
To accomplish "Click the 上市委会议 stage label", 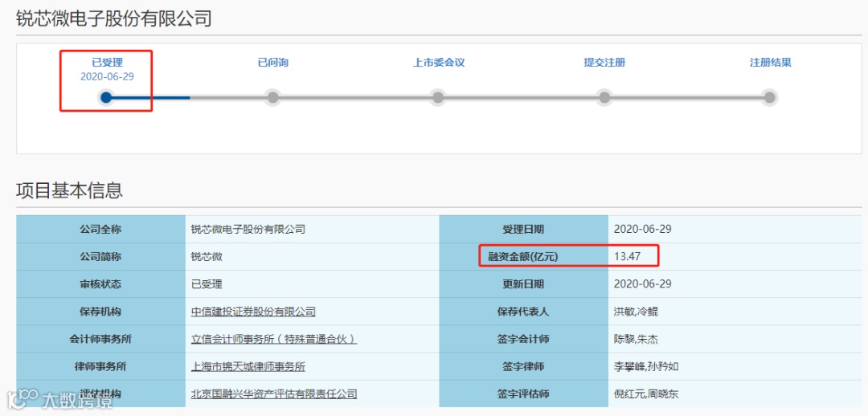I will [439, 63].
